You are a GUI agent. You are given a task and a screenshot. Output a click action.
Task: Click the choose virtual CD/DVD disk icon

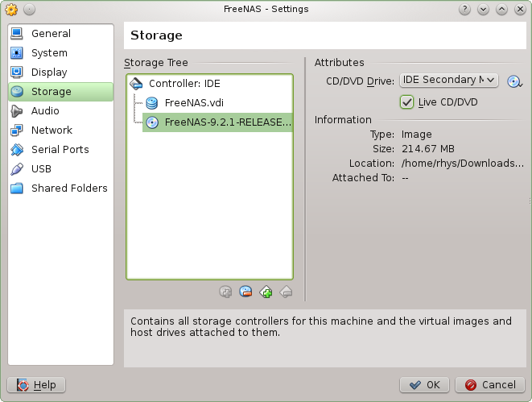514,81
